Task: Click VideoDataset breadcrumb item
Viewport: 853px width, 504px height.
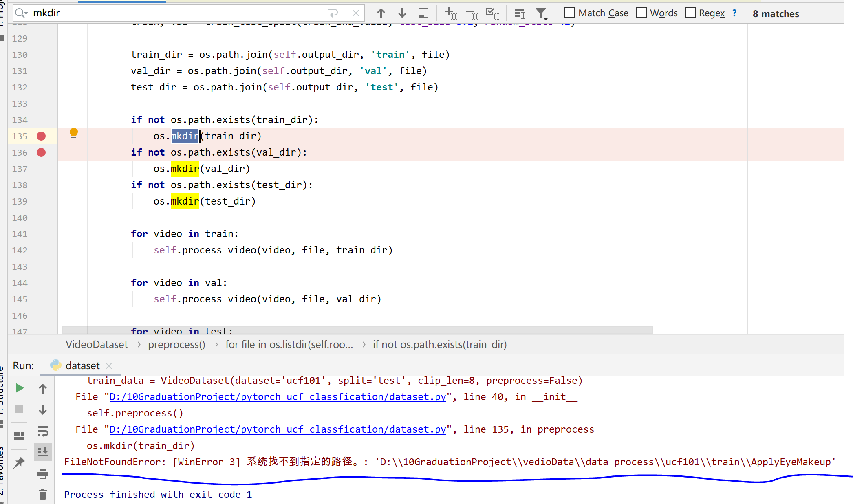Action: 97,345
